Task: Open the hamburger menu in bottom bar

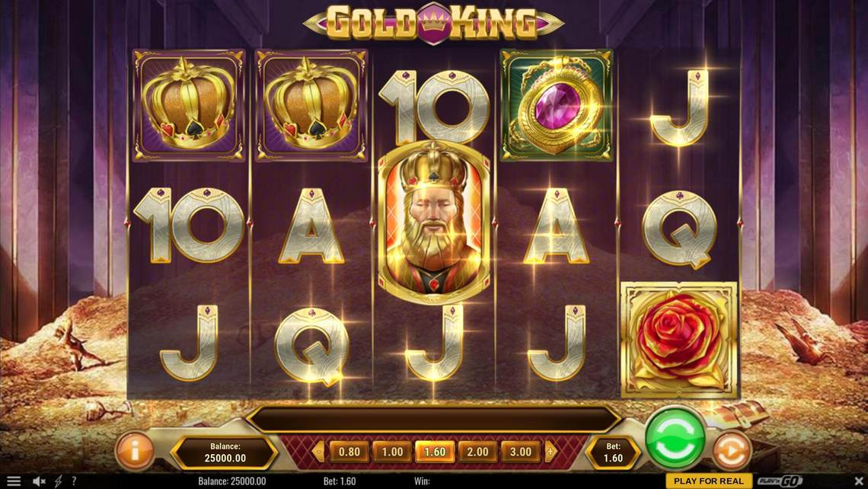Action: tap(13, 481)
